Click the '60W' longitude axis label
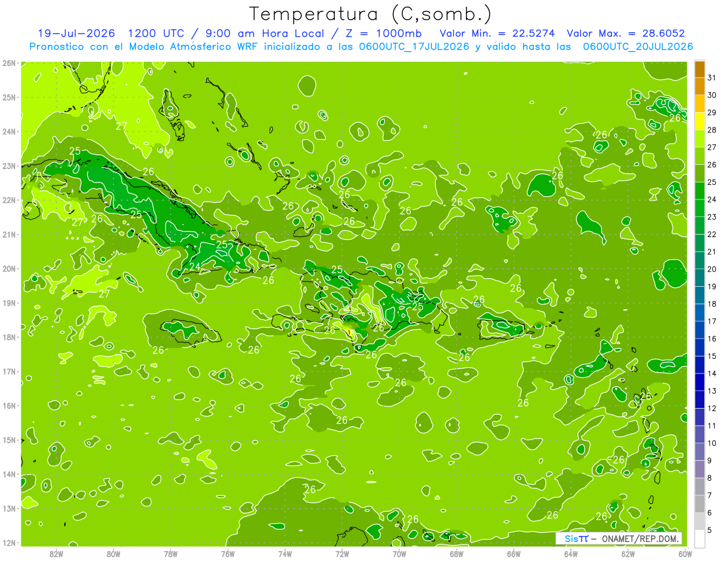The height and width of the screenshot is (562, 728). pyautogui.click(x=685, y=554)
